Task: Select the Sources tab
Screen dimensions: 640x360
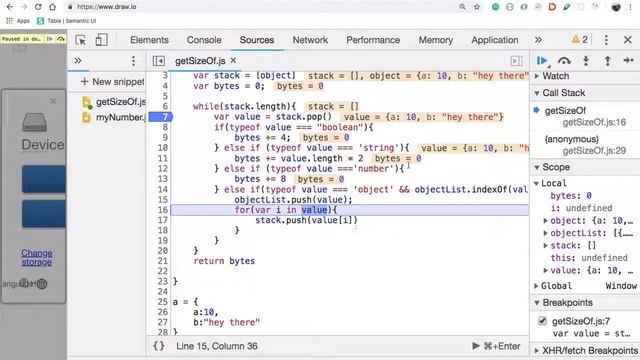Action: tap(257, 40)
